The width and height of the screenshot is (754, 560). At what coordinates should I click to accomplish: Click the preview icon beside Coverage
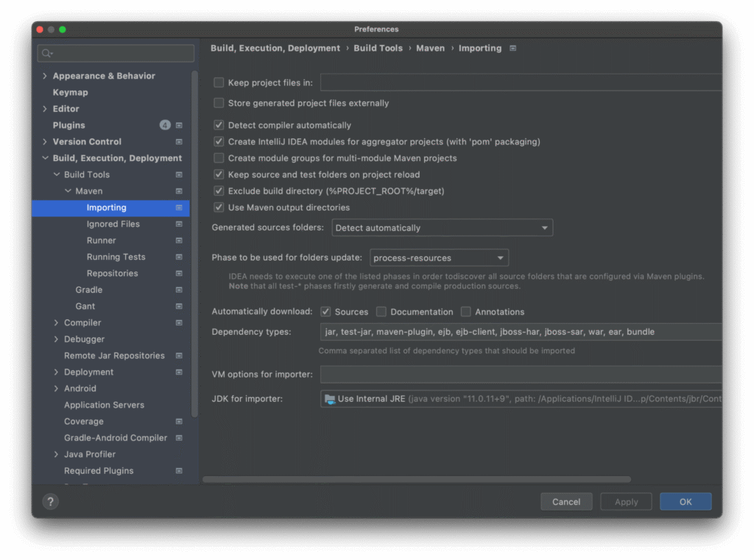[177, 421]
